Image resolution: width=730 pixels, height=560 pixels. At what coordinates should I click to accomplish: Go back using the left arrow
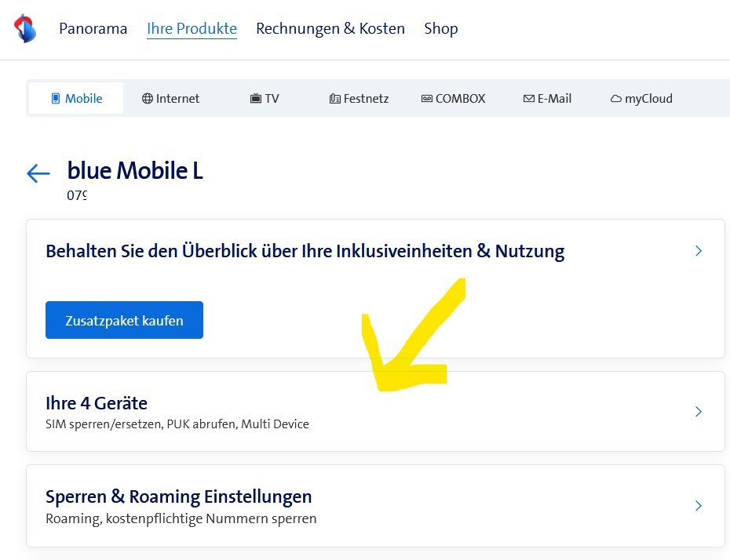click(x=38, y=173)
